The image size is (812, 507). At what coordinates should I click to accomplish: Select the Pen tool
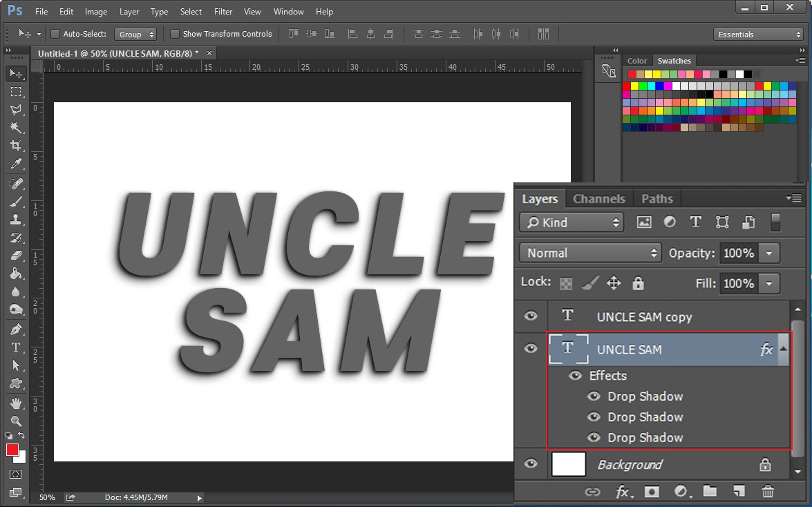click(16, 329)
